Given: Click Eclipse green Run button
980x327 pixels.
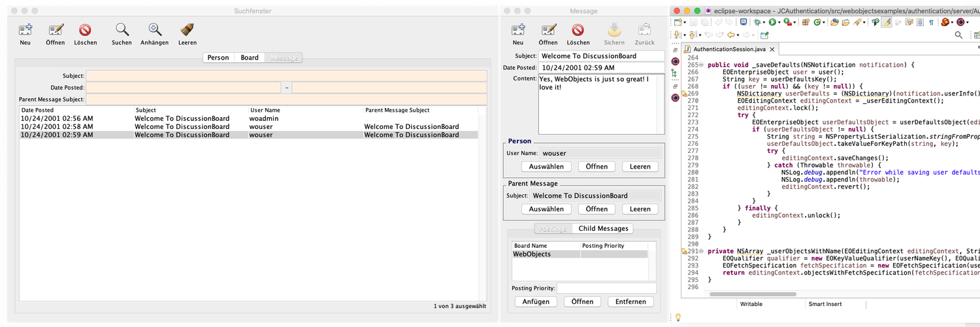Looking at the screenshot, I should tap(772, 22).
